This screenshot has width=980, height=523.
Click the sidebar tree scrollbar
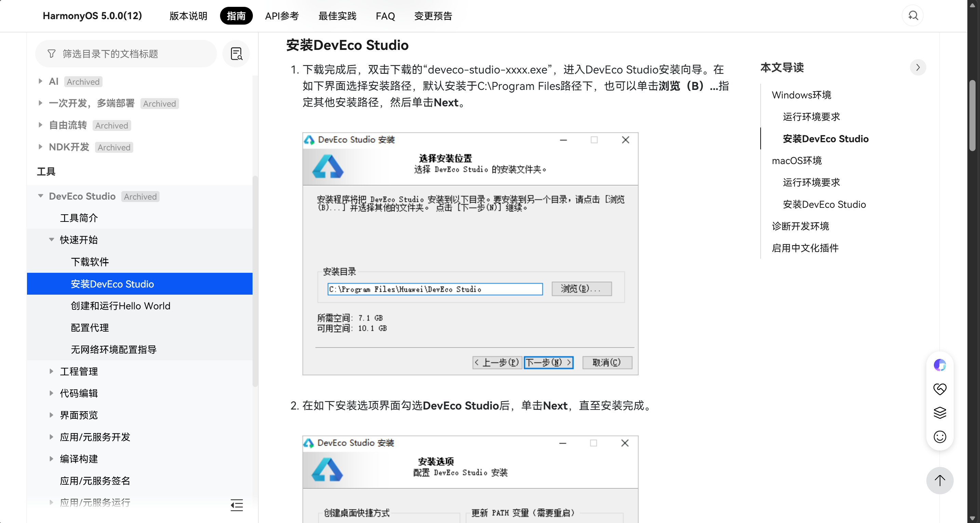click(x=255, y=281)
